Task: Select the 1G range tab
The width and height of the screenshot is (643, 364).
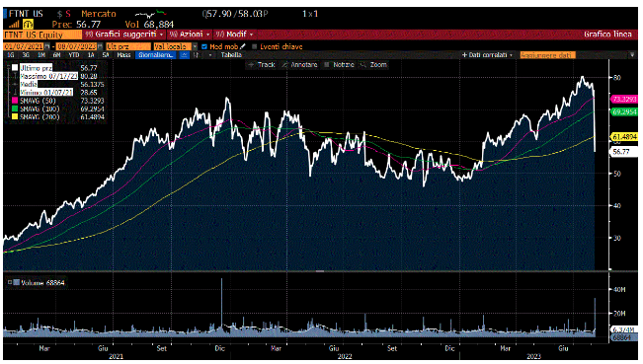Action: pos(11,55)
